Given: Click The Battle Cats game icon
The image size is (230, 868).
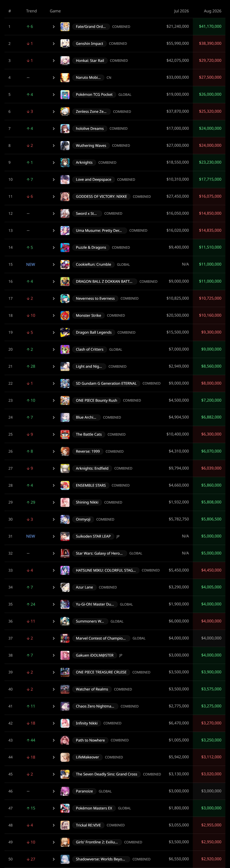Looking at the screenshot, I should point(65,434).
